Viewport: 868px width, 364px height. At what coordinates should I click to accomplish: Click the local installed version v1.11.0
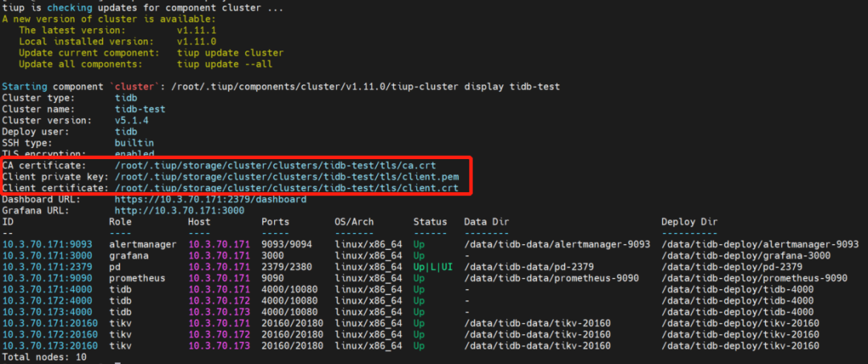(x=197, y=42)
